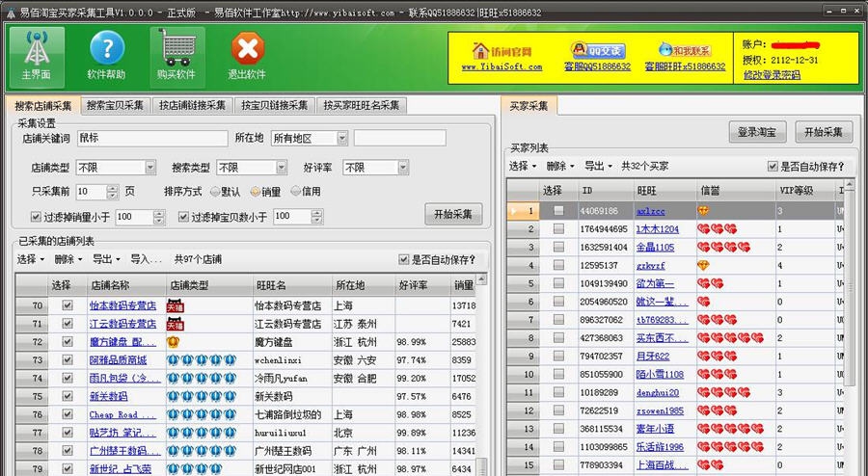
Task: Click 退出软件 exit icon
Action: pyautogui.click(x=247, y=57)
